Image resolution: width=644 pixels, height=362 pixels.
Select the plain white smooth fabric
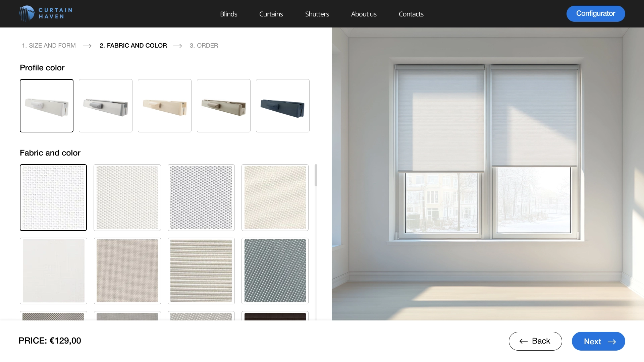point(53,271)
